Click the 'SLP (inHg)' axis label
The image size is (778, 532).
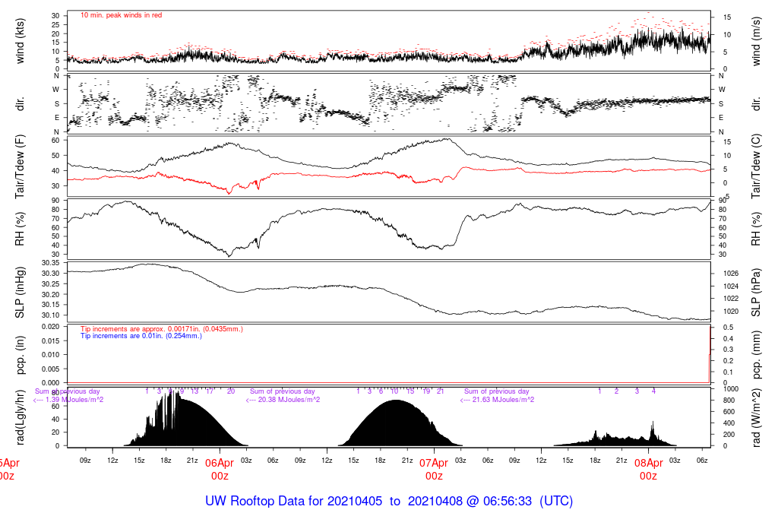(x=20, y=293)
